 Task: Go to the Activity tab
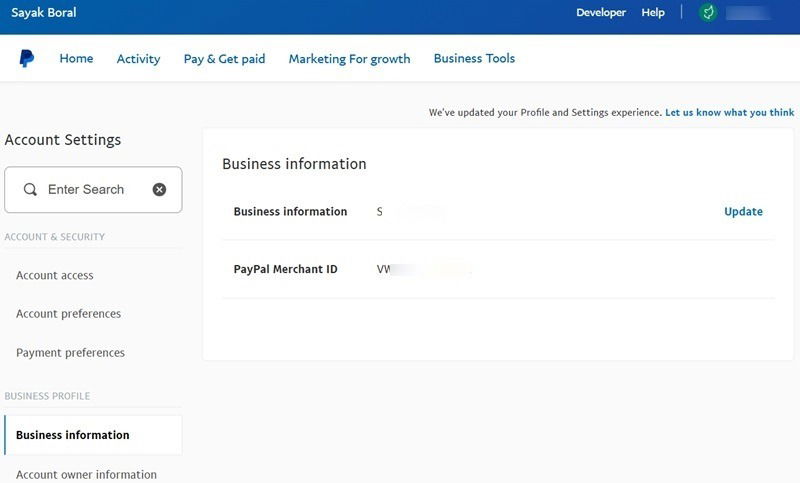point(138,59)
